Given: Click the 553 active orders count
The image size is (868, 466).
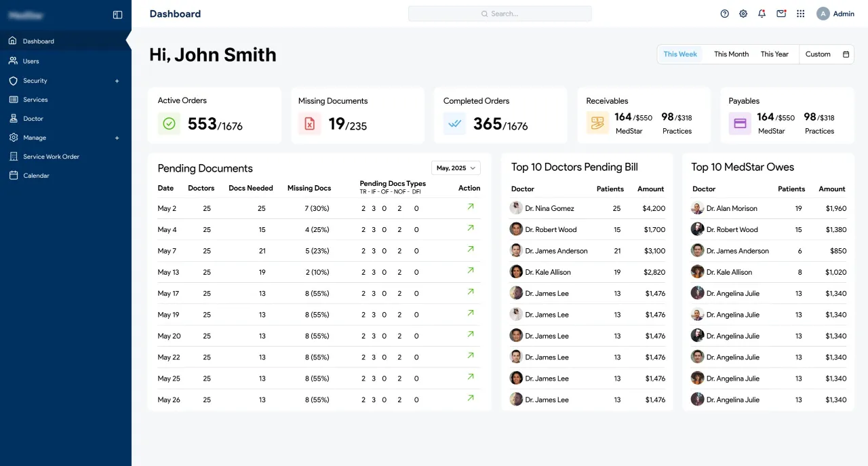Looking at the screenshot, I should coord(202,124).
